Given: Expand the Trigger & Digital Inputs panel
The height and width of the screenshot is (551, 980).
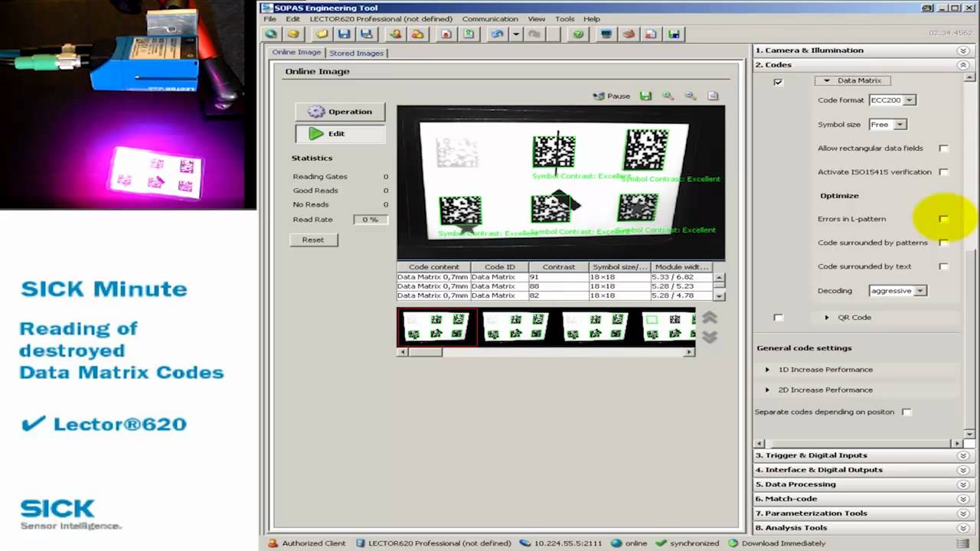Looking at the screenshot, I should 963,455.
